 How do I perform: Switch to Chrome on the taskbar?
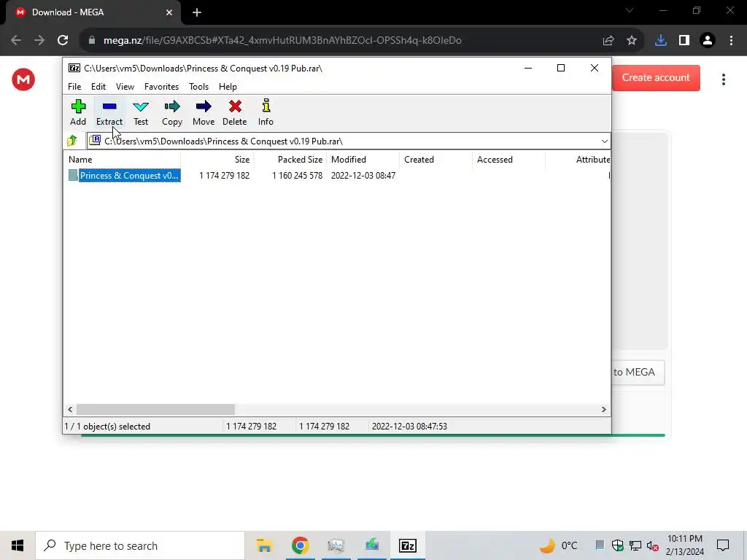(x=300, y=545)
